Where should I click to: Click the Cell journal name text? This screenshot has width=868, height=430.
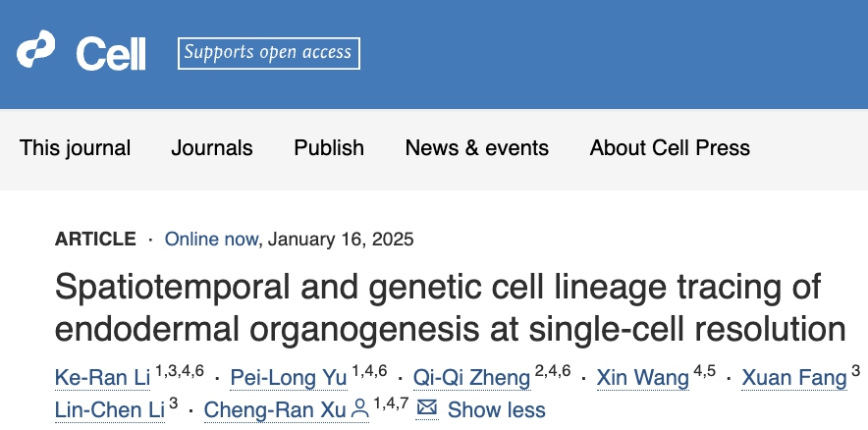click(111, 53)
